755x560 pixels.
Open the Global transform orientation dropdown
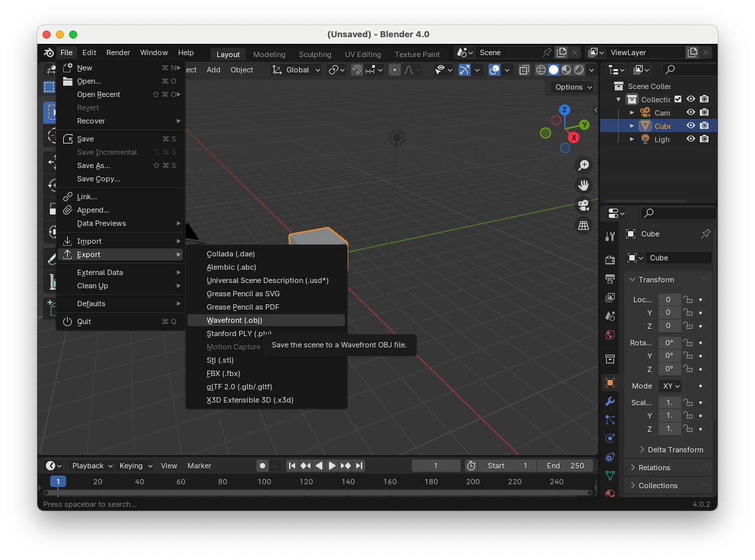click(x=296, y=70)
